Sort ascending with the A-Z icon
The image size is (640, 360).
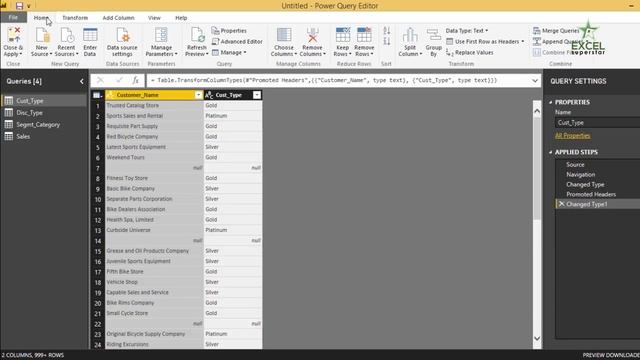point(387,31)
